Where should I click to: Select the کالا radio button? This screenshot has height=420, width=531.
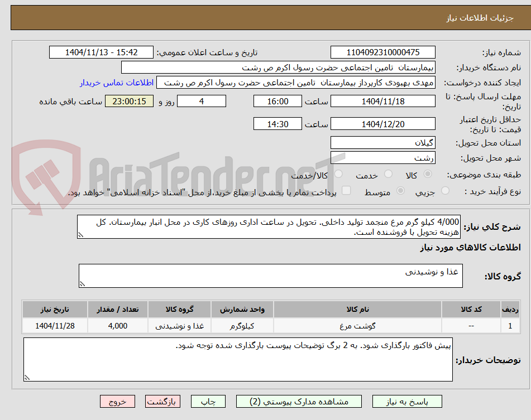pyautogui.click(x=428, y=174)
